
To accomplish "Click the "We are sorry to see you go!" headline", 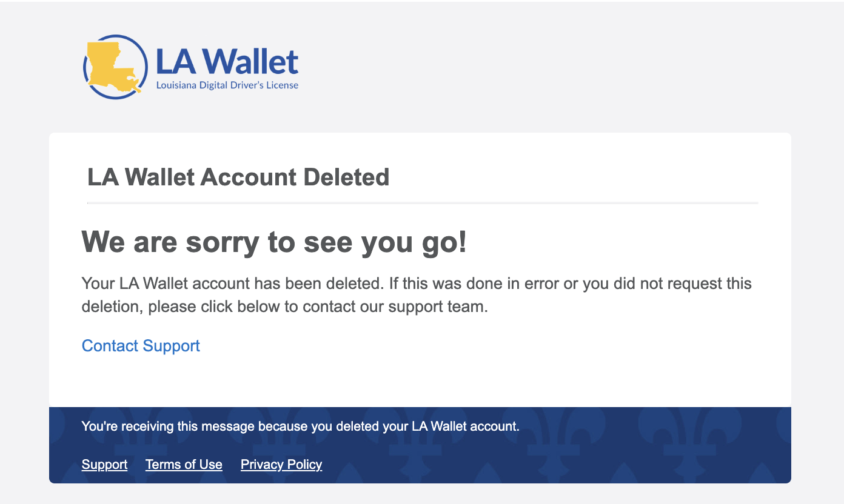I will (x=274, y=242).
